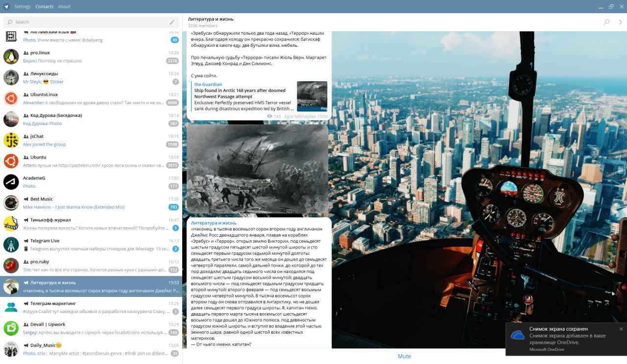Click the Телеграм-маркетинг avatar
The height and width of the screenshot is (364, 627).
pyautogui.click(x=11, y=308)
